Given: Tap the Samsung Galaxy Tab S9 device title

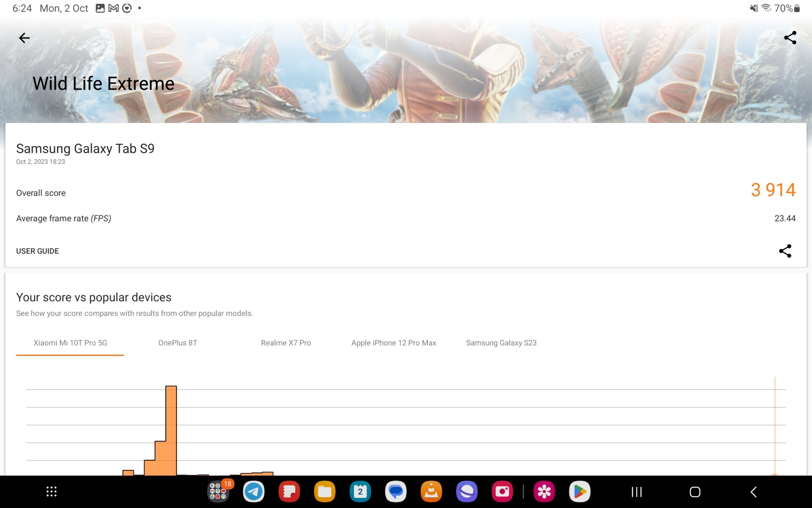Looking at the screenshot, I should (x=85, y=149).
